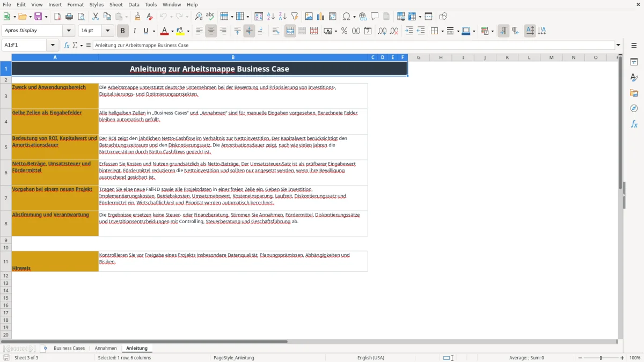Viewport: 644px width, 362px height.
Task: Export directly as PDF
Action: [x=57, y=17]
